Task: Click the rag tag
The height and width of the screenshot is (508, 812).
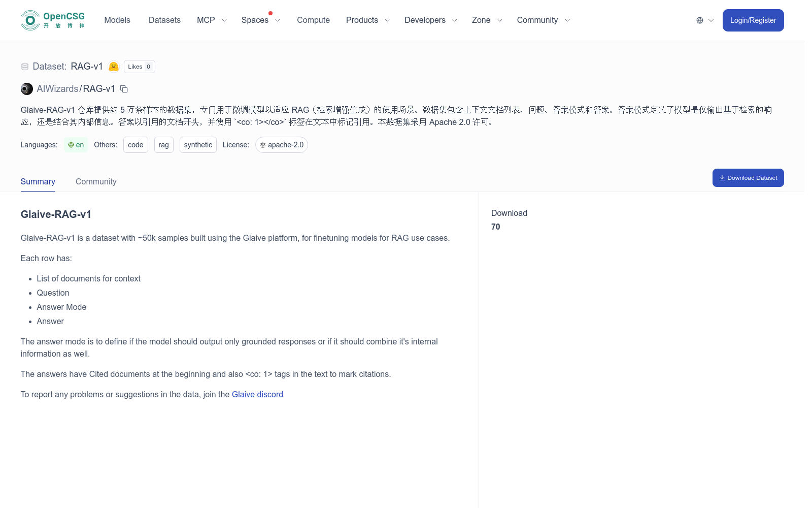Action: pyautogui.click(x=163, y=145)
